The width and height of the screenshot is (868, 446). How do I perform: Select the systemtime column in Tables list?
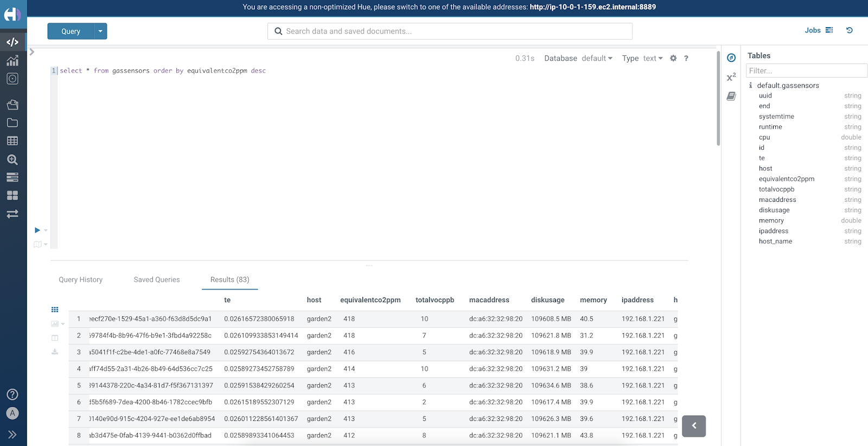coord(776,116)
